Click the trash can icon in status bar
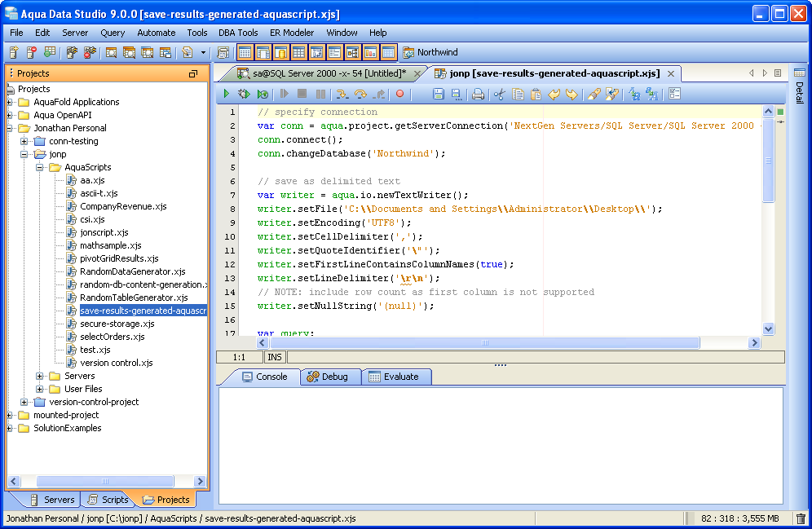This screenshot has width=812, height=529. (801, 518)
